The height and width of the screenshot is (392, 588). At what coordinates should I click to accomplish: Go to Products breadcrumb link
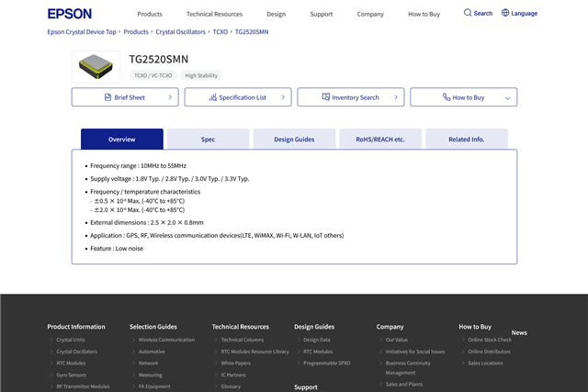point(136,32)
